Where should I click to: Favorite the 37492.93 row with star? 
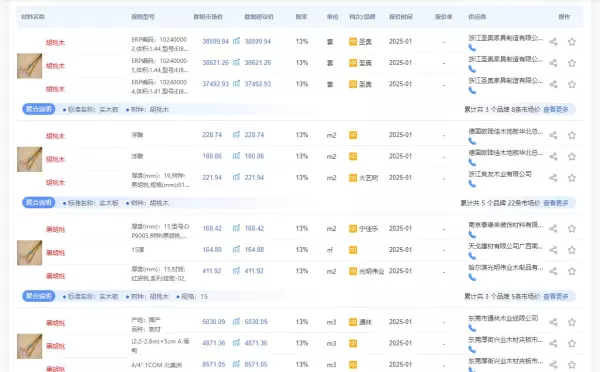click(x=572, y=84)
